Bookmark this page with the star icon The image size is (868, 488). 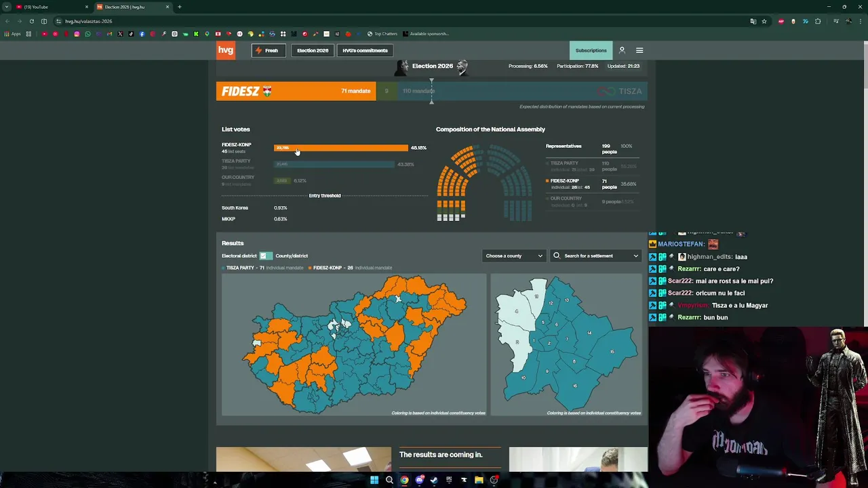coord(764,21)
